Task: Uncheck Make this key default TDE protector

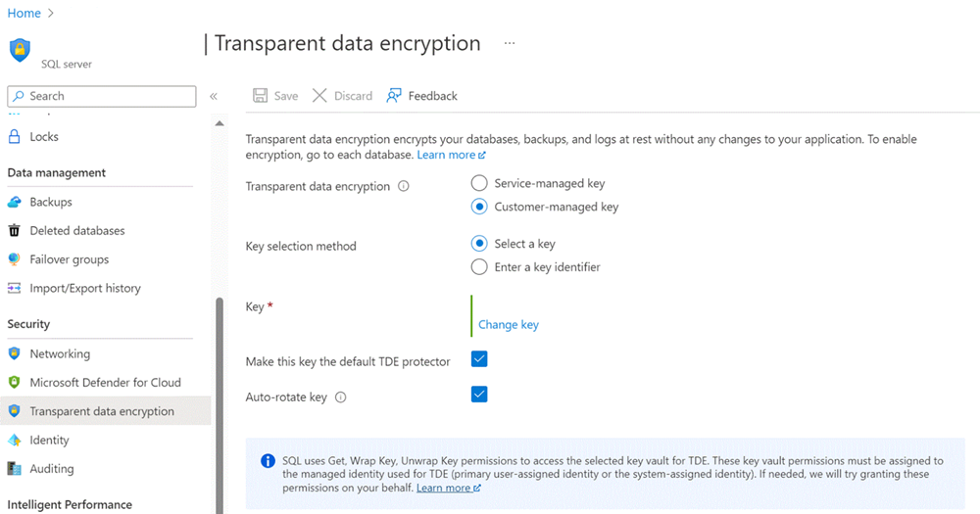Action: [479, 359]
